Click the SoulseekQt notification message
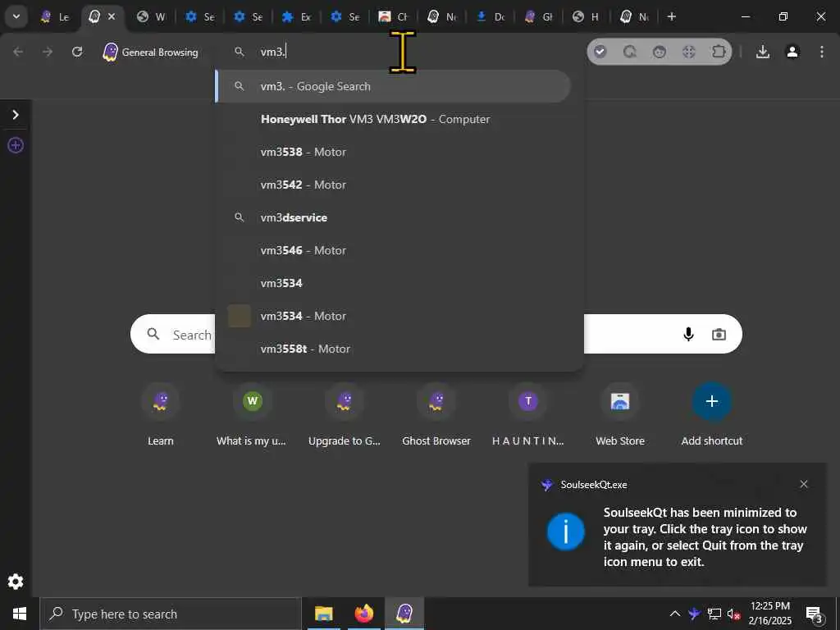This screenshot has width=840, height=630. pos(705,536)
